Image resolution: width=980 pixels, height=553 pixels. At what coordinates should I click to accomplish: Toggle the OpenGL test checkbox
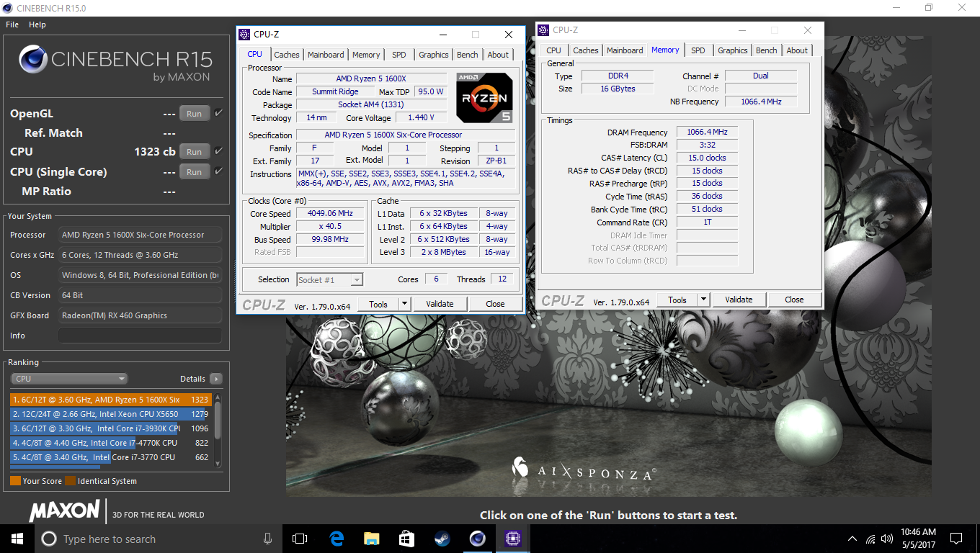coord(218,113)
